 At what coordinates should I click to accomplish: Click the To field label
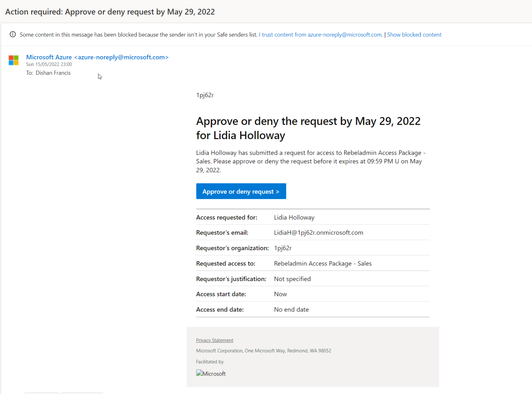29,73
